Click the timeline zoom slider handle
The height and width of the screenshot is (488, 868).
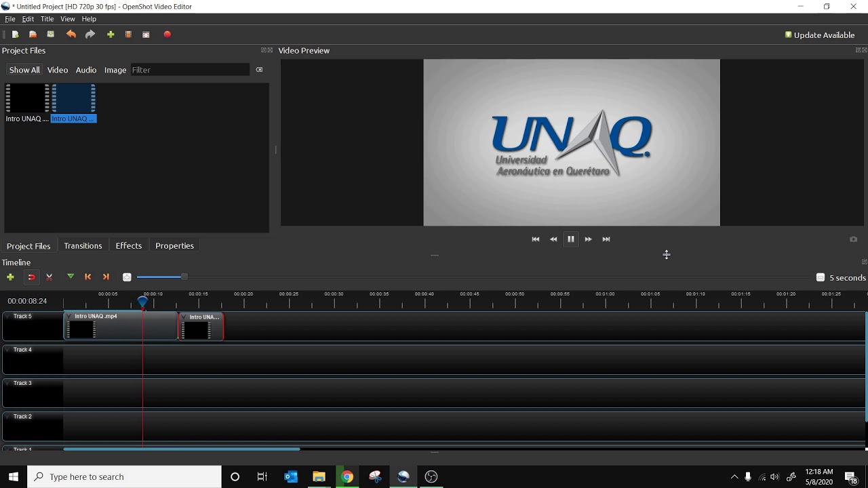[184, 277]
